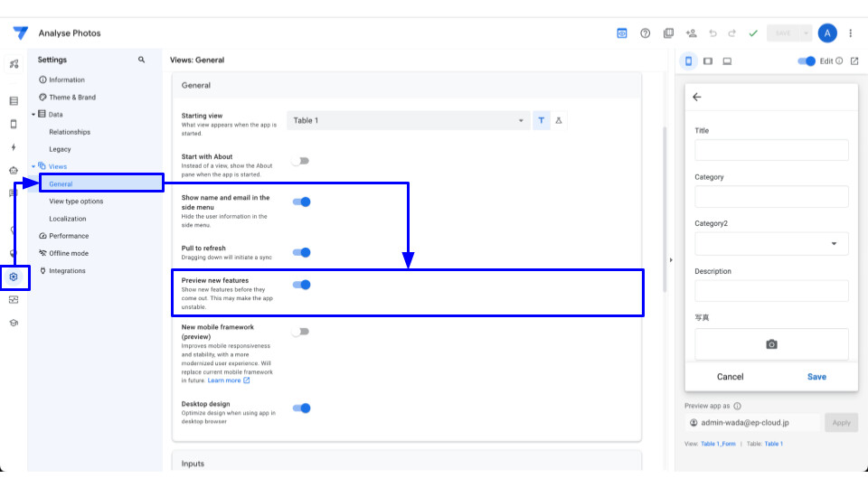
Task: Open the Starting view Table 1 dropdown
Action: [x=408, y=120]
